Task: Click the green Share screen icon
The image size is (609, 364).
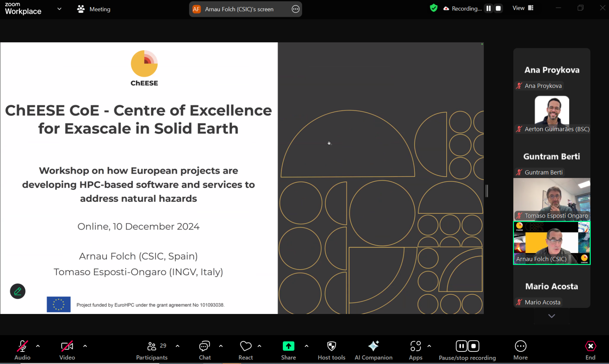Action: 288,346
